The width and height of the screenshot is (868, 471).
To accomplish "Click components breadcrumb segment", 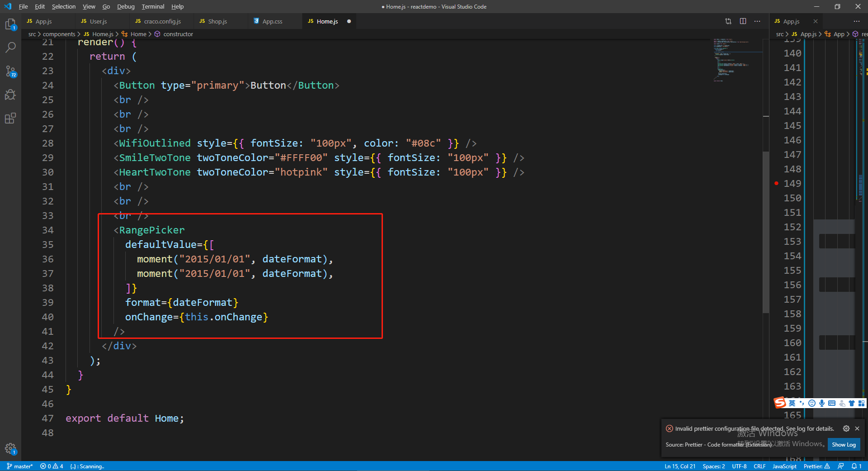I will pyautogui.click(x=59, y=34).
